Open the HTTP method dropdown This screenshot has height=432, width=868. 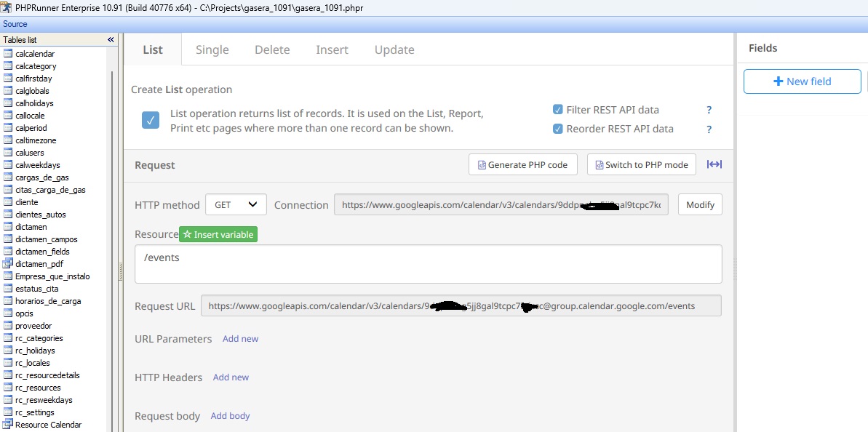point(236,205)
